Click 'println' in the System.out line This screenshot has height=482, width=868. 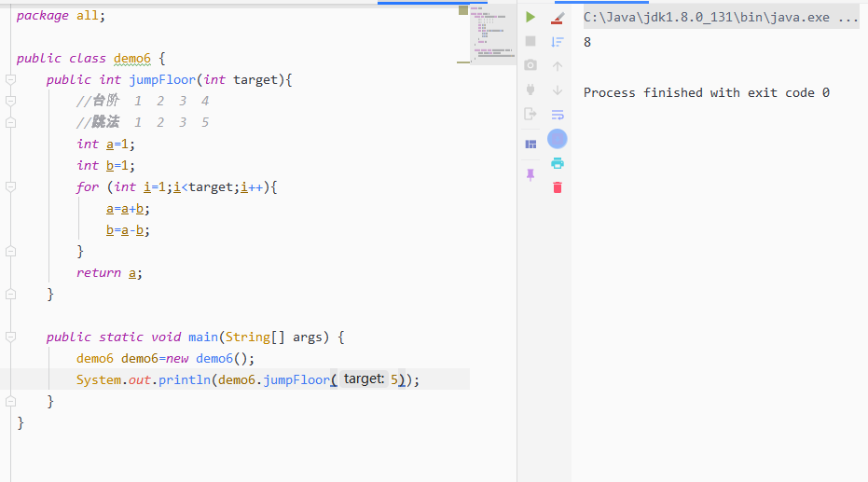185,380
